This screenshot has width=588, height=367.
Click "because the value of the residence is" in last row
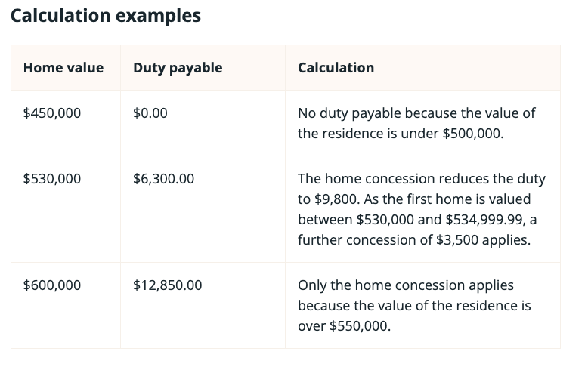(414, 306)
